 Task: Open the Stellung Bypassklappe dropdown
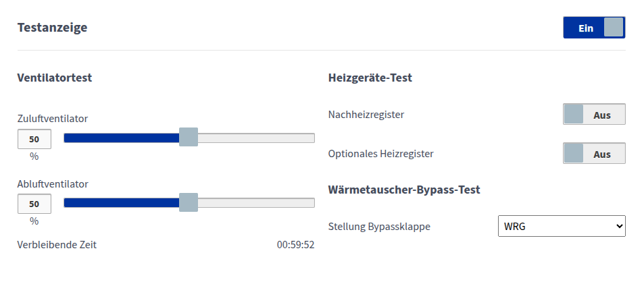point(561,226)
